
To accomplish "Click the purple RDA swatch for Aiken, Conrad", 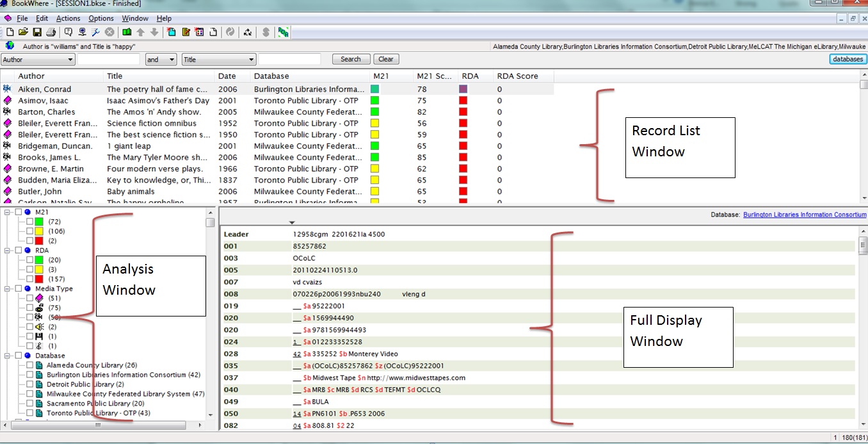I will click(x=463, y=89).
